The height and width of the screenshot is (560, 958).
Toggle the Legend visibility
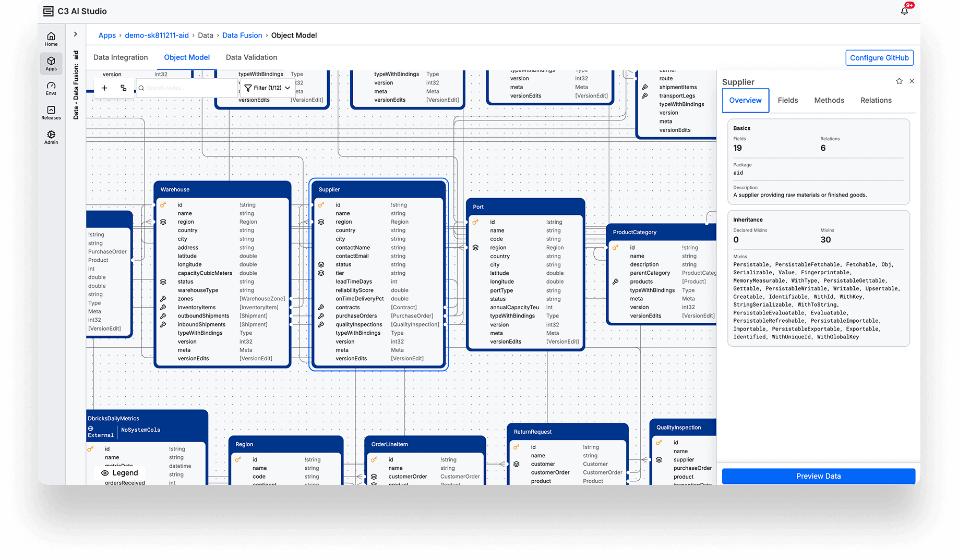click(119, 473)
